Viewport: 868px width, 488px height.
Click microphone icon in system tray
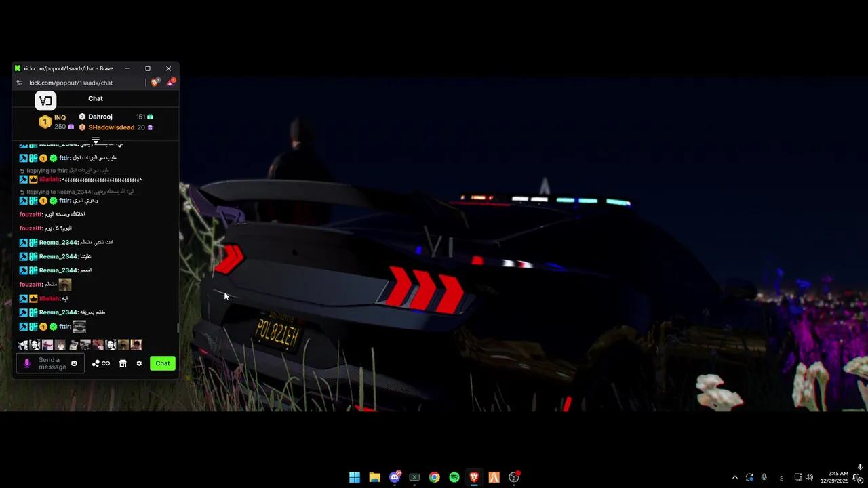pos(764,477)
